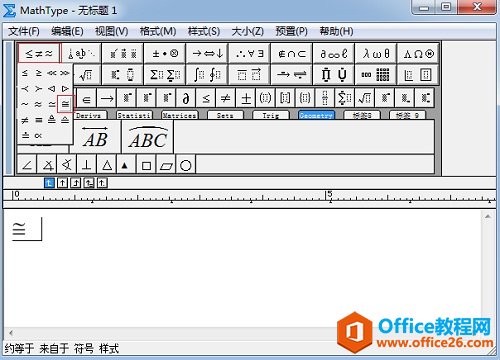Pick the much-less-than symbol in the palette
The height and width of the screenshot is (360, 500).
52,73
